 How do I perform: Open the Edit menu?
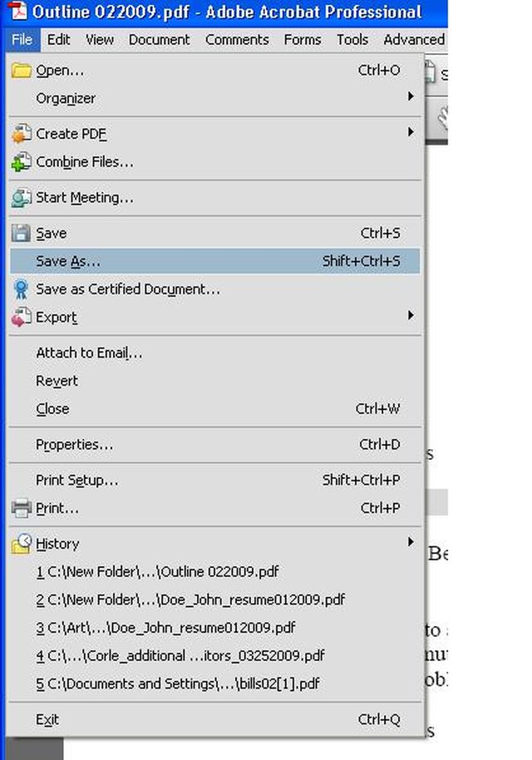[x=59, y=40]
